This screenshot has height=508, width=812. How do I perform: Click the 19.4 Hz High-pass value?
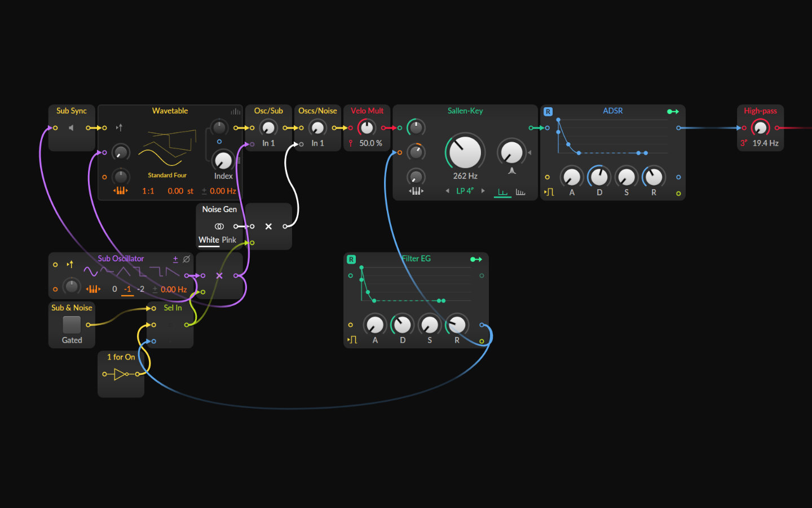pos(765,143)
